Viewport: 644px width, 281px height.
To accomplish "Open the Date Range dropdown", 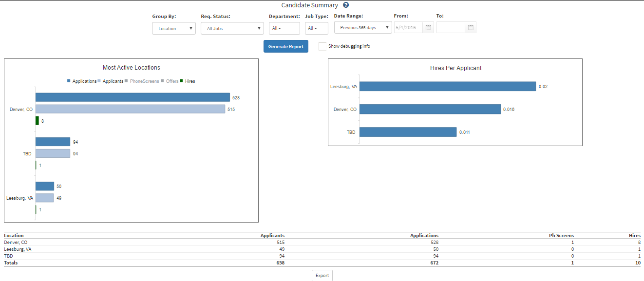I will point(362,27).
